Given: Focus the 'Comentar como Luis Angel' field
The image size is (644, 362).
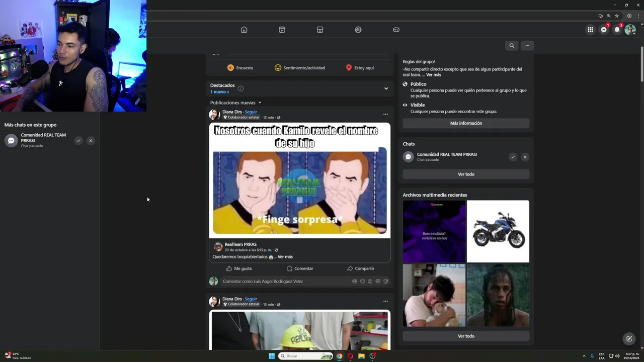Looking at the screenshot, I should pyautogui.click(x=285, y=282).
